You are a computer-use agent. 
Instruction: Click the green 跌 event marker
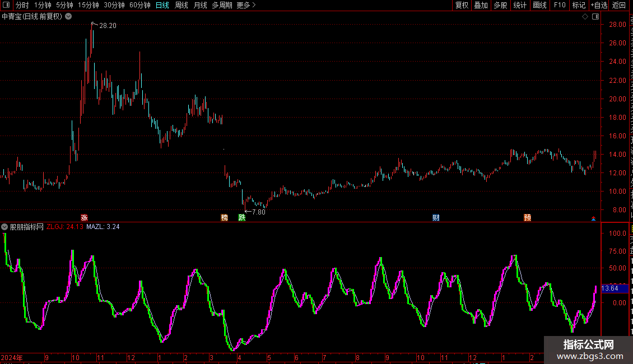click(242, 217)
